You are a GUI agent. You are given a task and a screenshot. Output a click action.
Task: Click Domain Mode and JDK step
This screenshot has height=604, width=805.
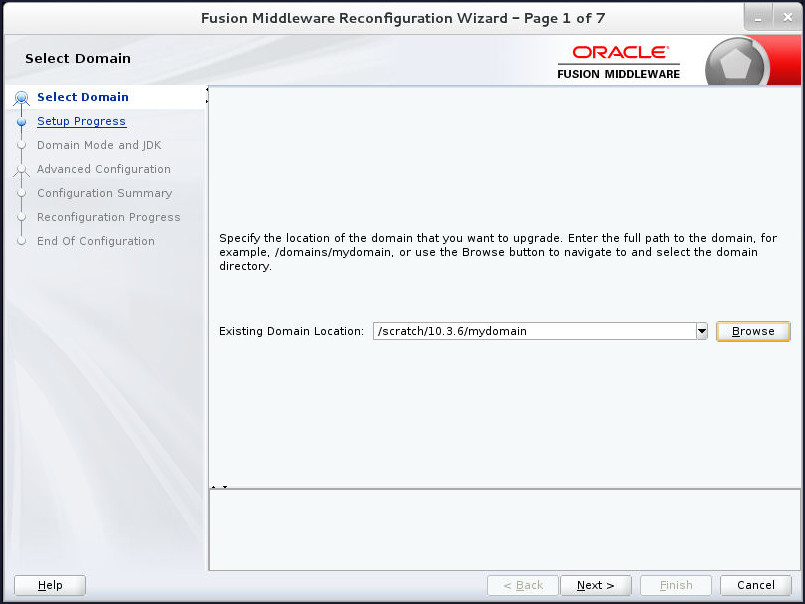(x=99, y=145)
